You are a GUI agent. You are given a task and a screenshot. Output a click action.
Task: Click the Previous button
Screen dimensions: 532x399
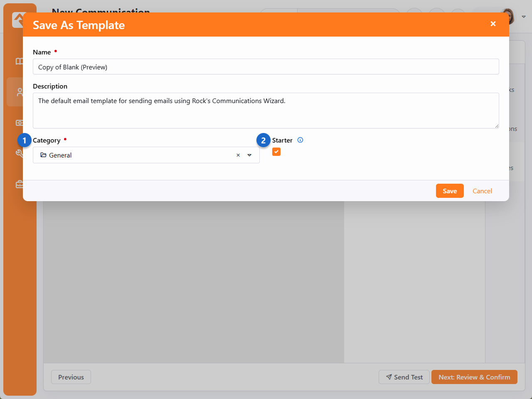(x=71, y=377)
